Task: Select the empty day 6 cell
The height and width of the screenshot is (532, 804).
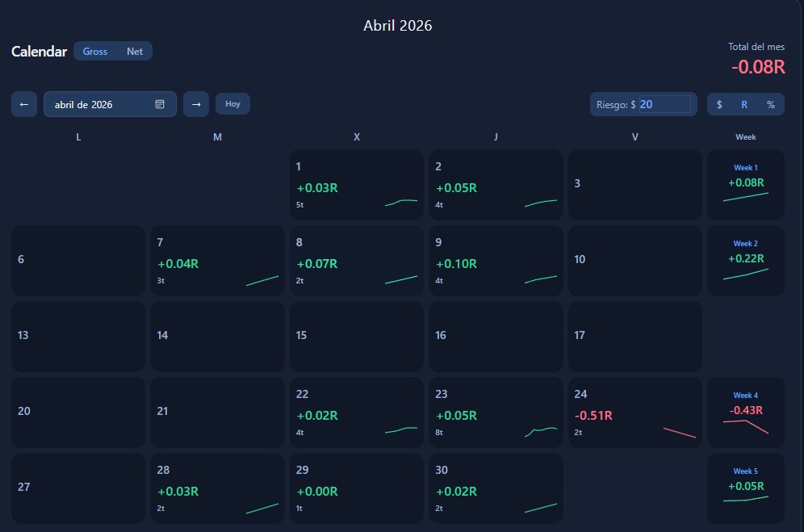Action: 78,261
